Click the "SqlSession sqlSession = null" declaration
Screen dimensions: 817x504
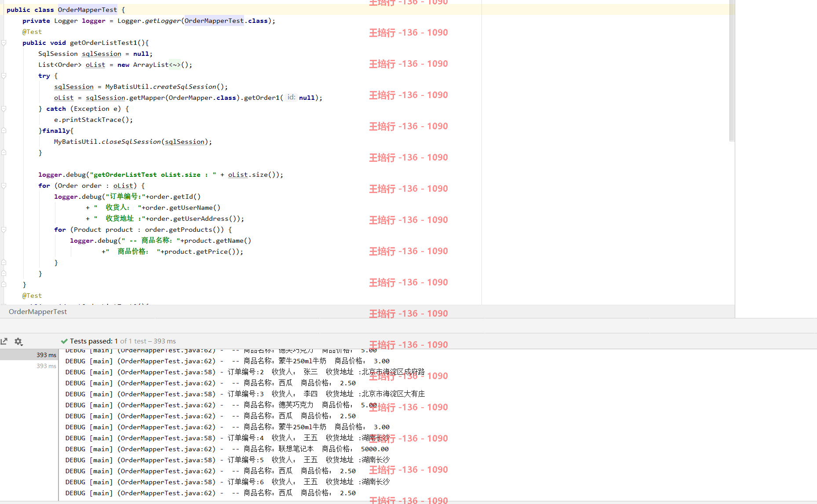point(95,54)
